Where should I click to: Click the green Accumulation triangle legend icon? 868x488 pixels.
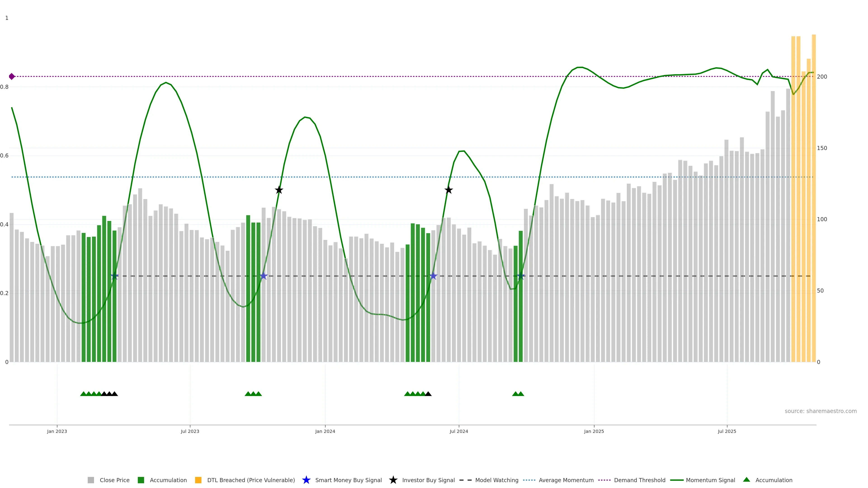click(746, 480)
